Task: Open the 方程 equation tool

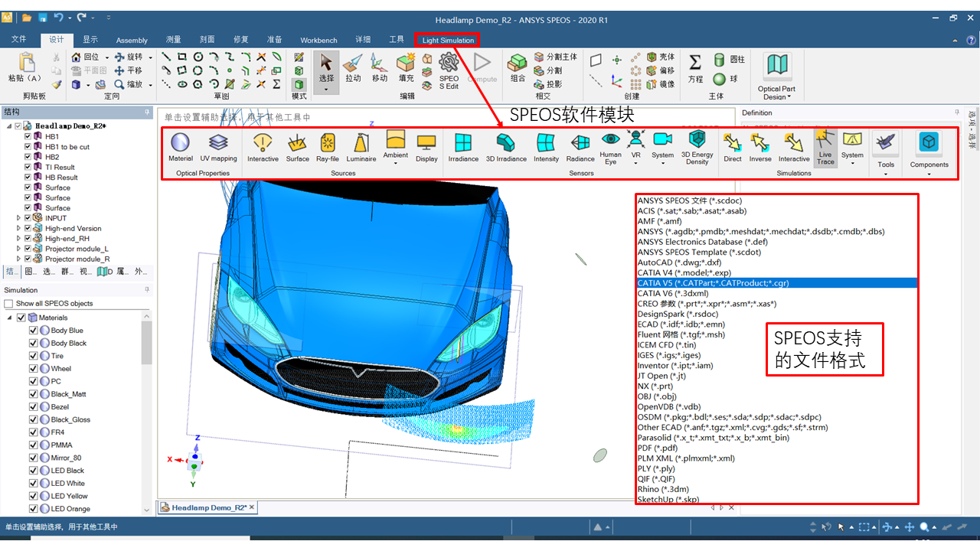Action: pos(695,67)
